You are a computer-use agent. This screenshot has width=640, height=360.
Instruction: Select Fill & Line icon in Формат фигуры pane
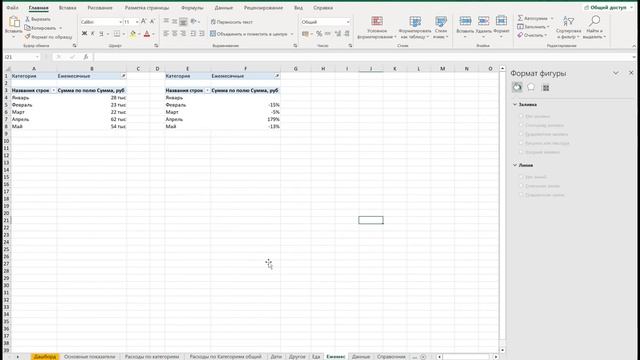[517, 87]
